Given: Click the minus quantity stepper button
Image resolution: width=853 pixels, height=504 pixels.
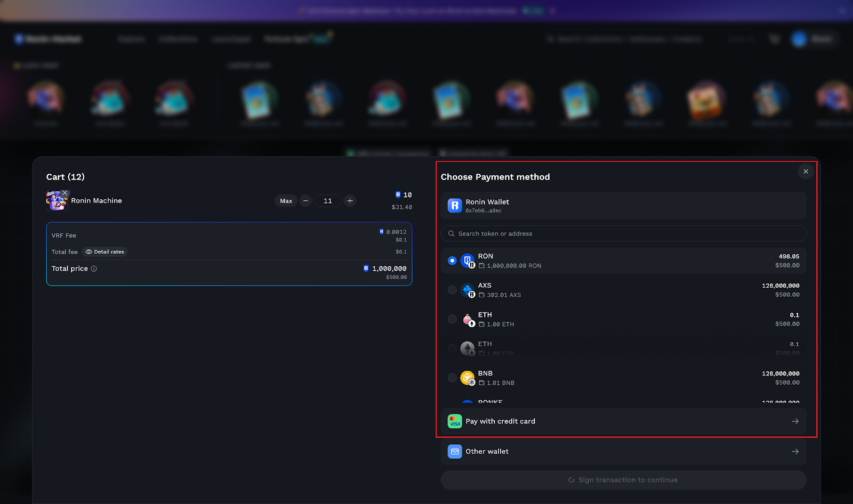Looking at the screenshot, I should [305, 201].
